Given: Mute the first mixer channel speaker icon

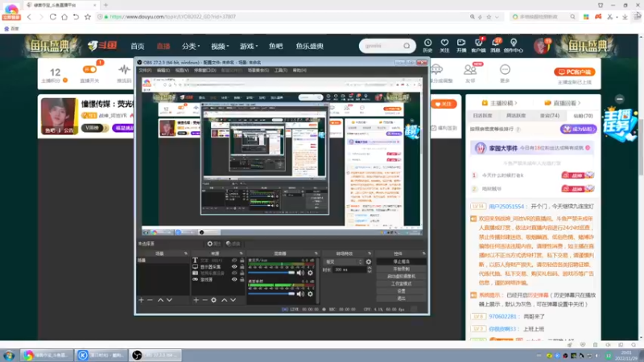Looking at the screenshot, I should tap(300, 273).
